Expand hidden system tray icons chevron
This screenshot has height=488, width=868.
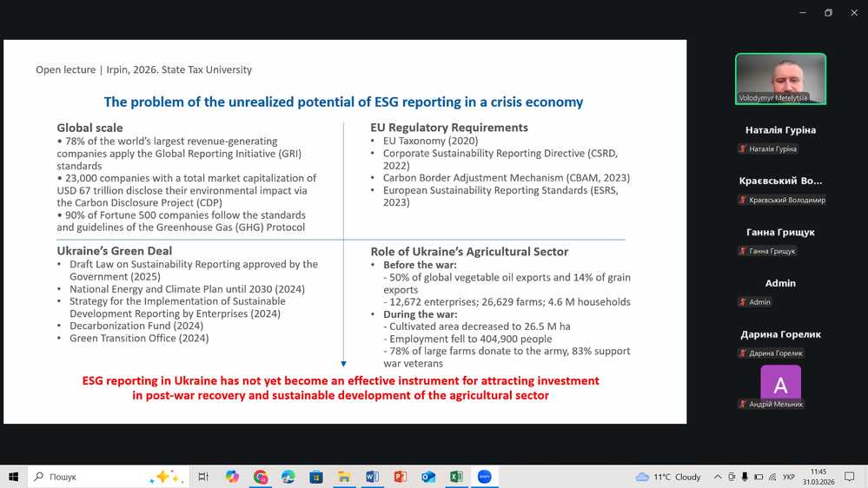point(718,477)
